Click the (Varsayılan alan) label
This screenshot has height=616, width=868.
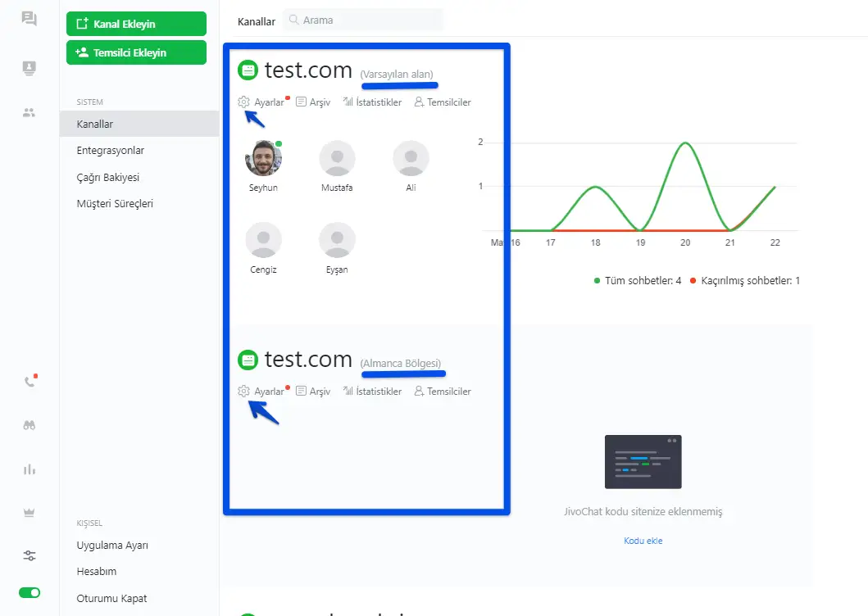click(x=397, y=75)
